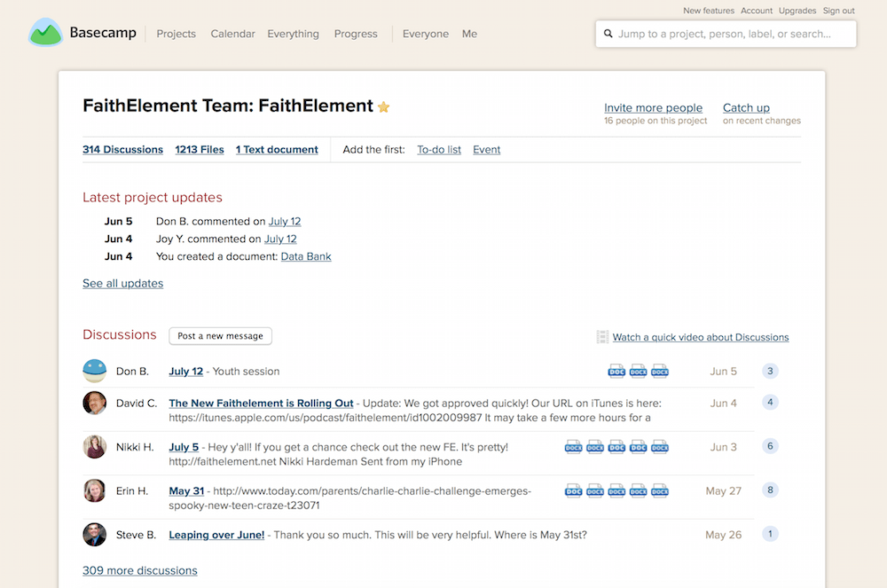
Task: Open the New features link
Action: click(x=708, y=11)
